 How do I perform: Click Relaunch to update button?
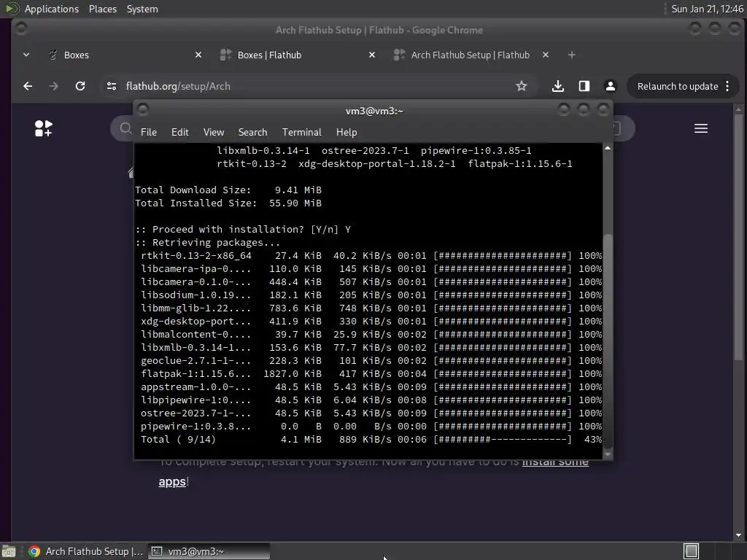point(678,86)
